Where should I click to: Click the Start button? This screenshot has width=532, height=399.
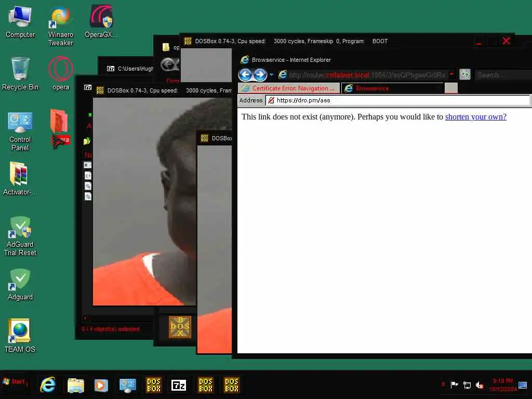15,382
